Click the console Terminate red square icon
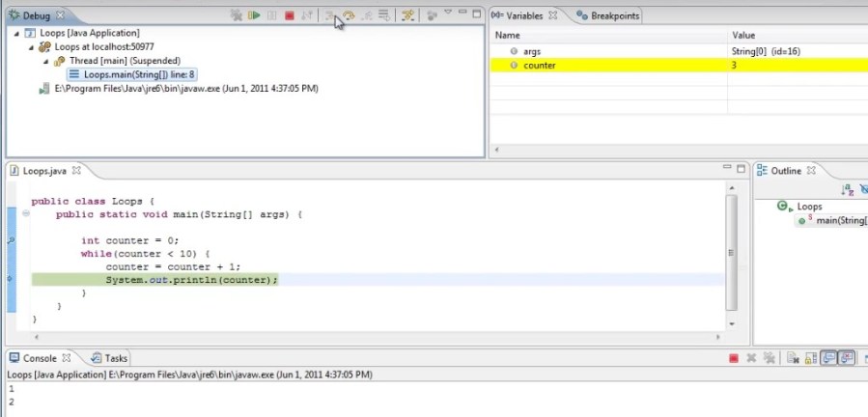The height and width of the screenshot is (417, 868). [733, 358]
